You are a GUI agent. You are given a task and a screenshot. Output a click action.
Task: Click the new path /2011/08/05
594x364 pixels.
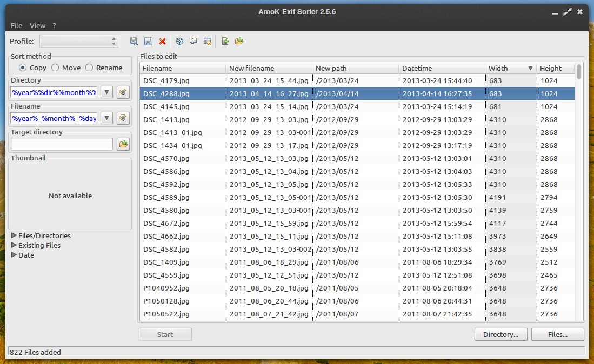[337, 288]
